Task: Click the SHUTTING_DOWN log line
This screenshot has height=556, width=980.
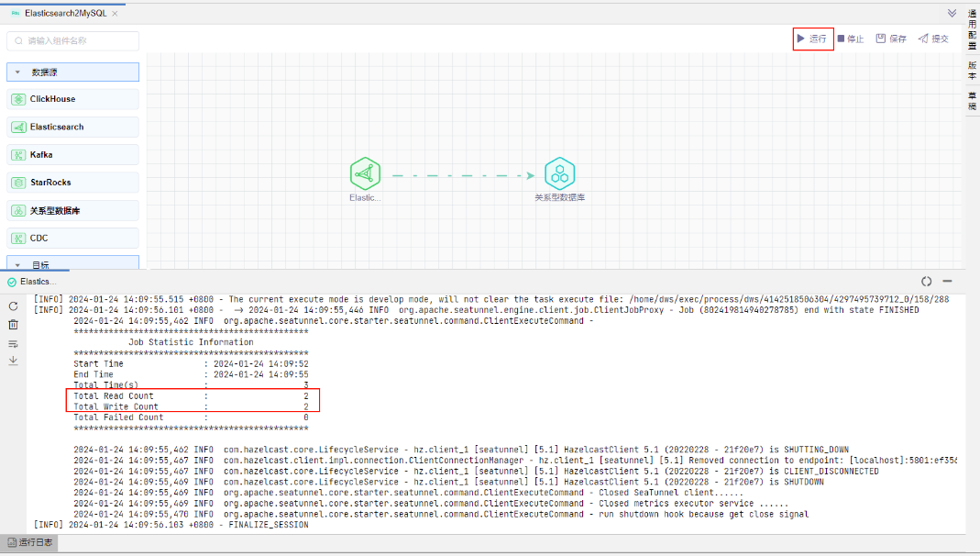Action: point(460,450)
